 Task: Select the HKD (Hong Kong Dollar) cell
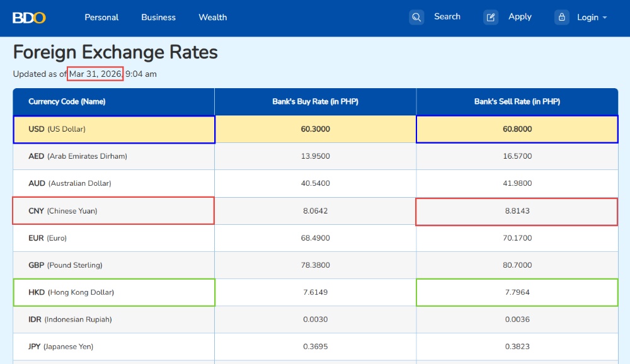pyautogui.click(x=71, y=292)
